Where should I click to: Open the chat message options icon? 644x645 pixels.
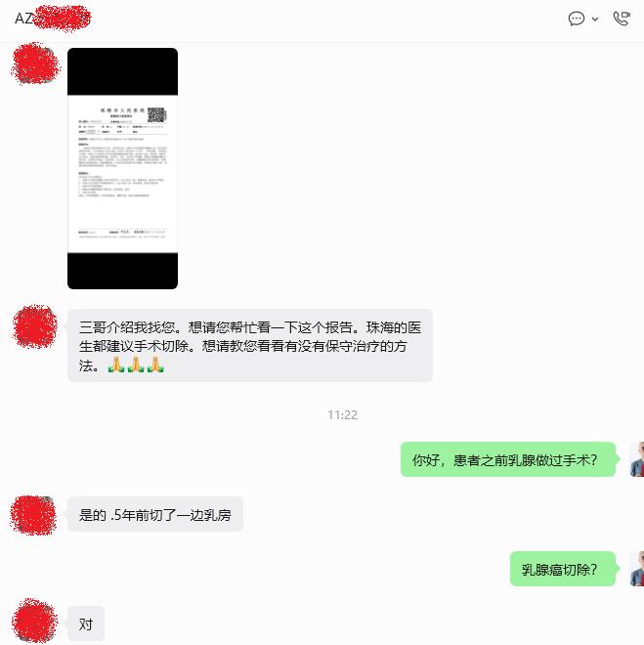577,19
